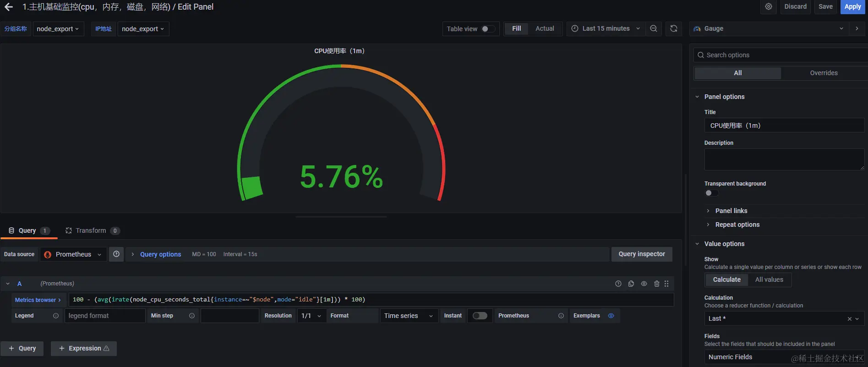Duplicate query A copy icon
Screen dimensions: 868x367
pyautogui.click(x=631, y=284)
